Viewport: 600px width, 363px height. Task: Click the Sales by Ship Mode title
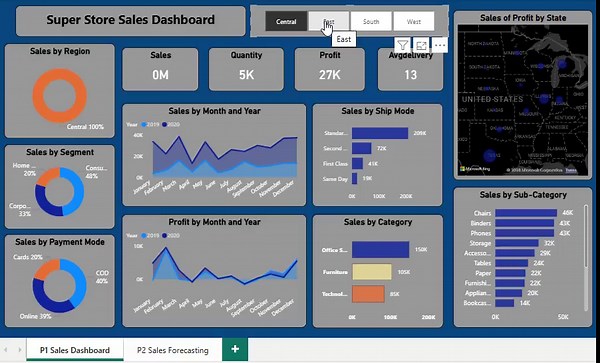tap(378, 111)
